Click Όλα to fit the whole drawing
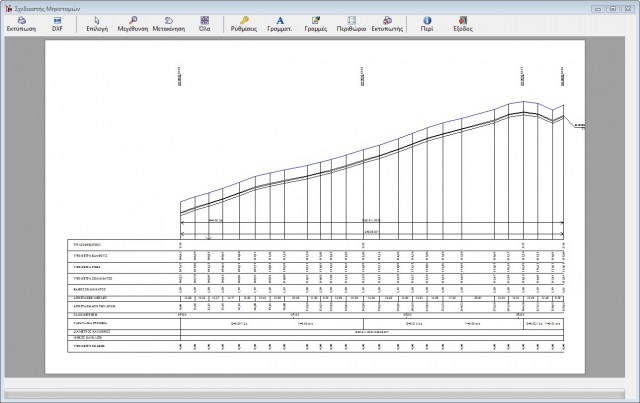The height and width of the screenshot is (403, 640). (205, 22)
